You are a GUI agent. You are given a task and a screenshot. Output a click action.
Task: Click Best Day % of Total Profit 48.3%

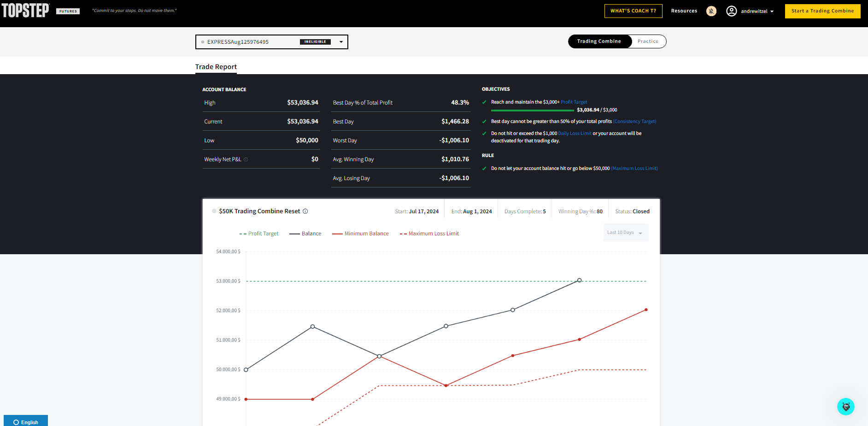click(401, 103)
